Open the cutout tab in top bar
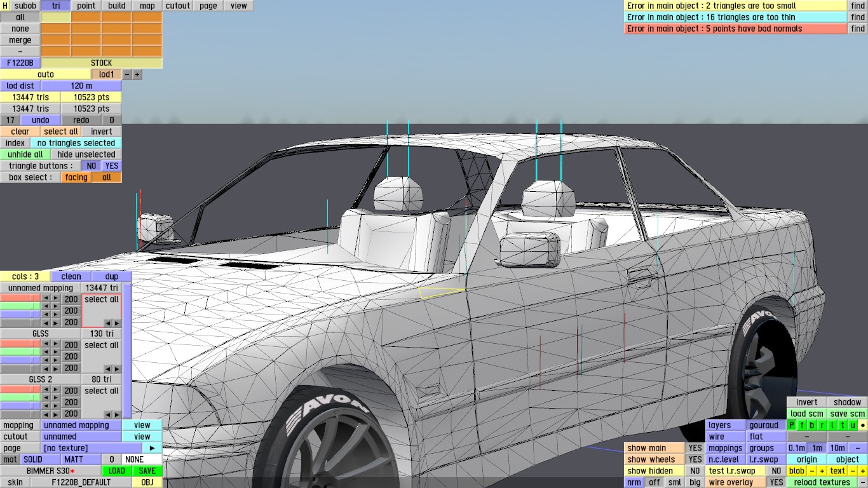868x488 pixels. (178, 6)
